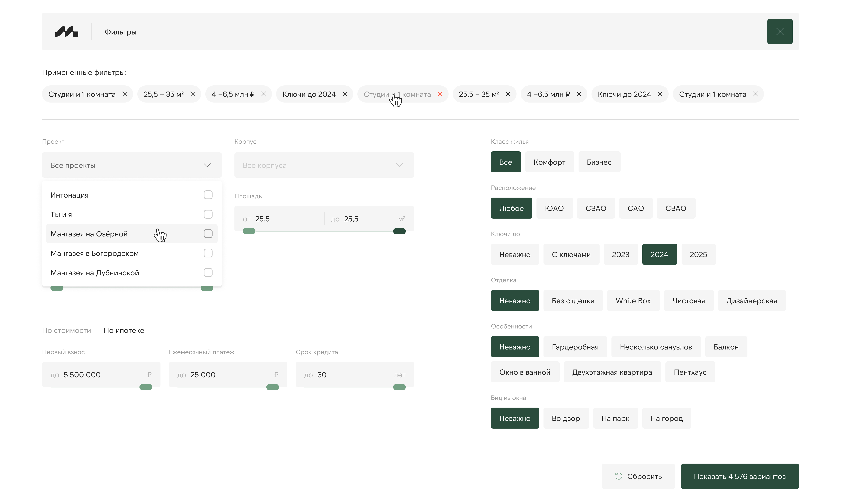Switch to the По ипотеке tab
841x504 pixels.
coord(124,330)
